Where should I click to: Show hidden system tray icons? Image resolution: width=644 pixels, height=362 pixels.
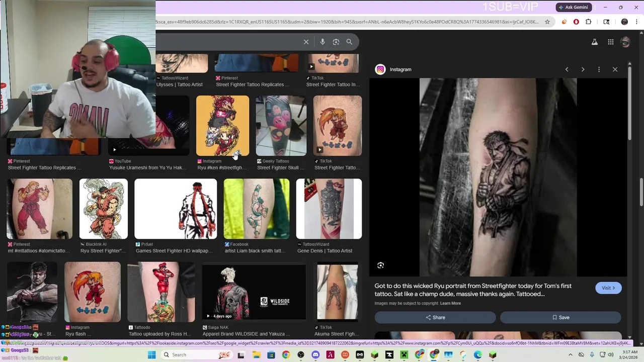click(571, 355)
